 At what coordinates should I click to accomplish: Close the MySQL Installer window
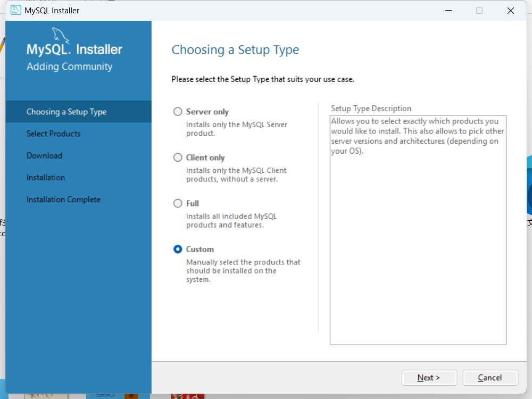coord(511,11)
